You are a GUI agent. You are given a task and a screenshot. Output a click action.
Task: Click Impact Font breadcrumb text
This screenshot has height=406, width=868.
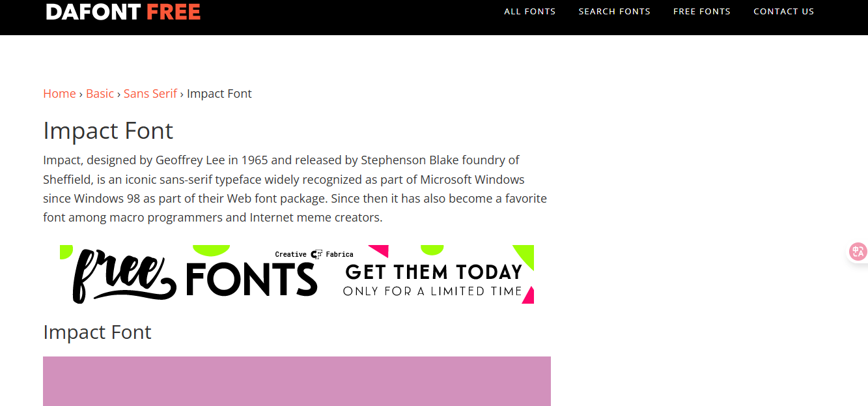219,94
